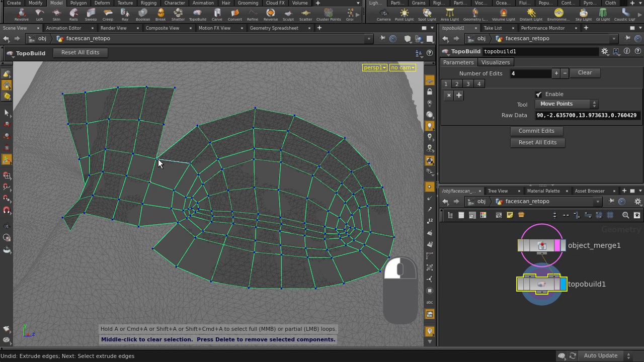Add a sticky note in the network editor
644x362 pixels.
[x=510, y=215]
